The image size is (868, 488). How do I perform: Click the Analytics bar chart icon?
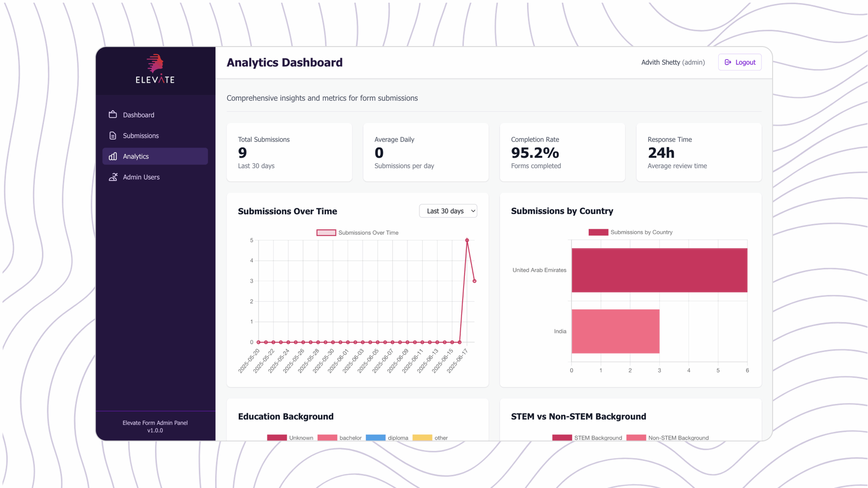(x=113, y=156)
